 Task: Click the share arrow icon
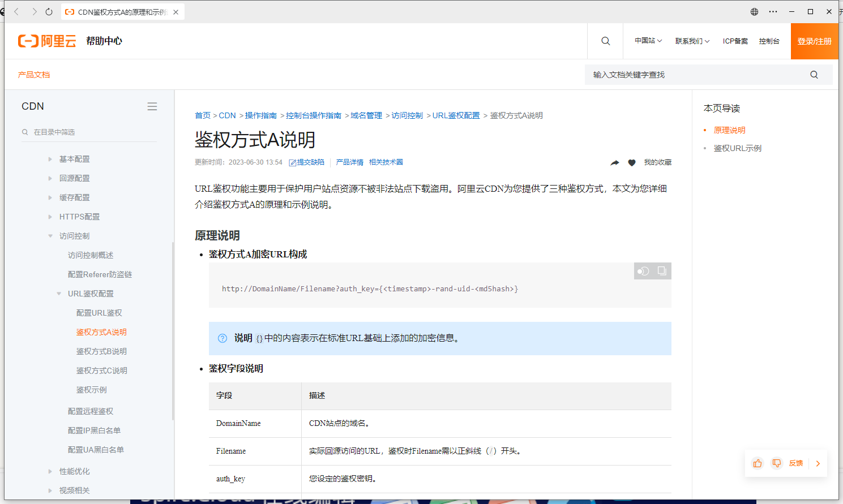(x=615, y=162)
